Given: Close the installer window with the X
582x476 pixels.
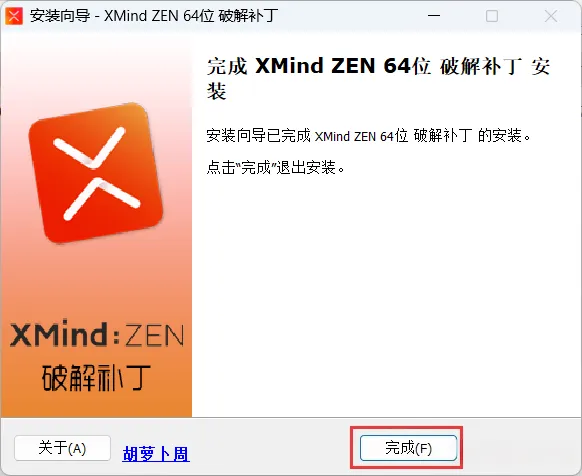Looking at the screenshot, I should [x=551, y=16].
